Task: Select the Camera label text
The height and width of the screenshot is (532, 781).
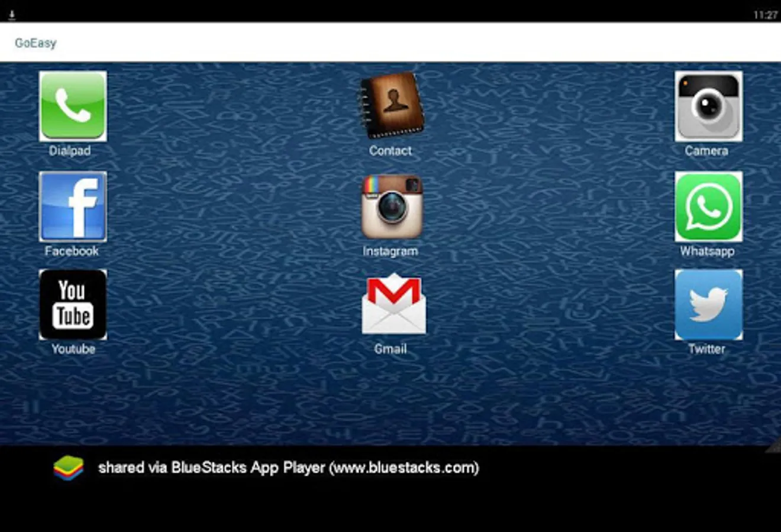Action: 708,150
